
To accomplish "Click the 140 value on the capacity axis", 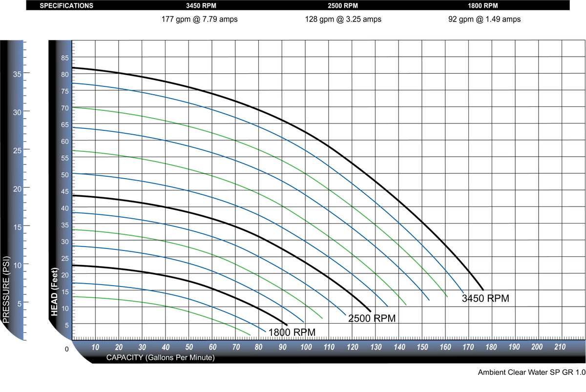I will coord(399,348).
